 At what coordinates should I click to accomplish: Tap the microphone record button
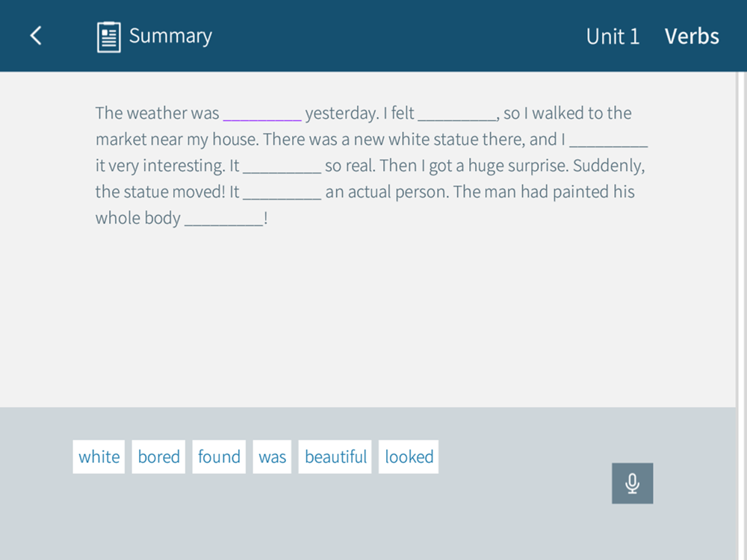tap(632, 483)
